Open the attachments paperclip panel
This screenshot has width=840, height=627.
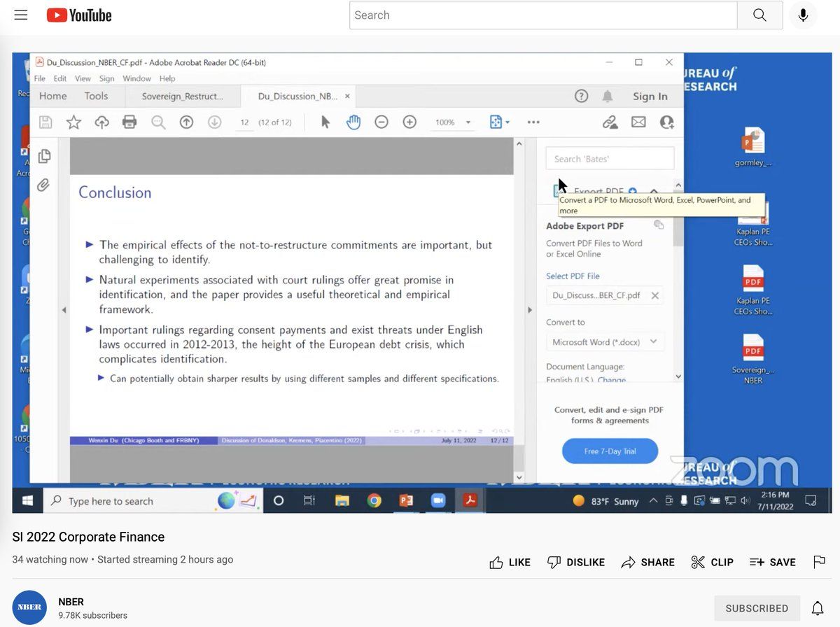pos(44,185)
